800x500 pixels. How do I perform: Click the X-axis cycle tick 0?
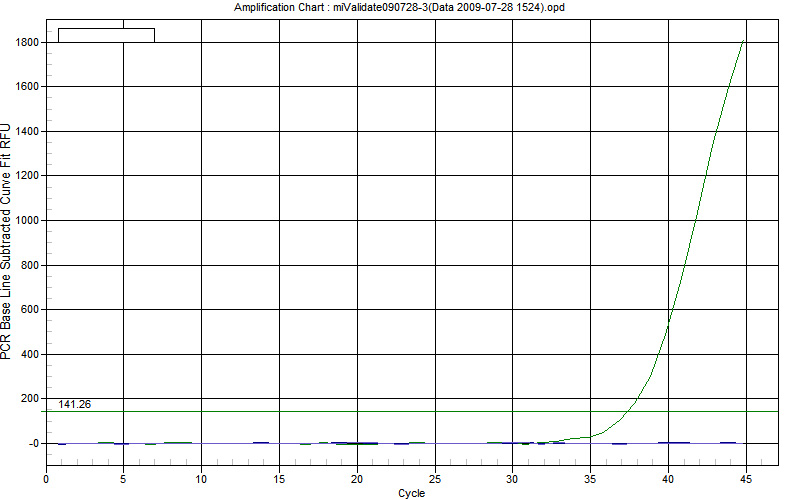coord(46,479)
